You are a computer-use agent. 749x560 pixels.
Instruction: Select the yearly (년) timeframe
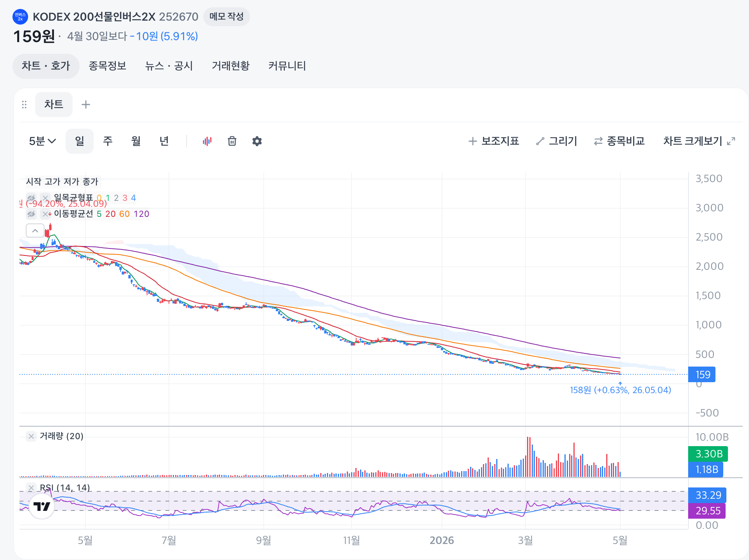(x=164, y=141)
